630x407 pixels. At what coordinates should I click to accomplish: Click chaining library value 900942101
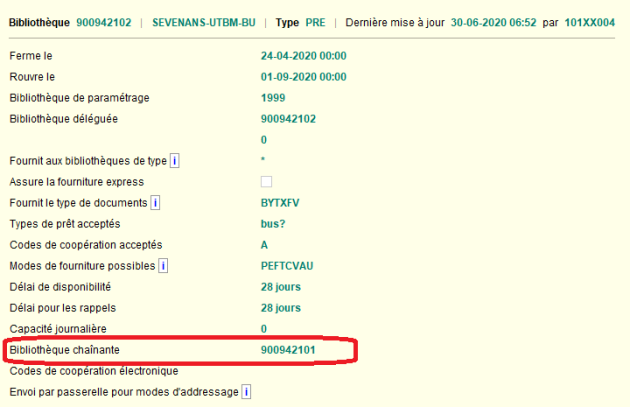288,350
